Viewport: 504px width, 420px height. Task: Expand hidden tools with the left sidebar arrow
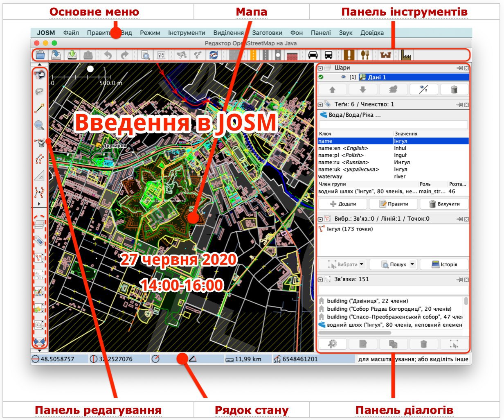click(x=39, y=203)
